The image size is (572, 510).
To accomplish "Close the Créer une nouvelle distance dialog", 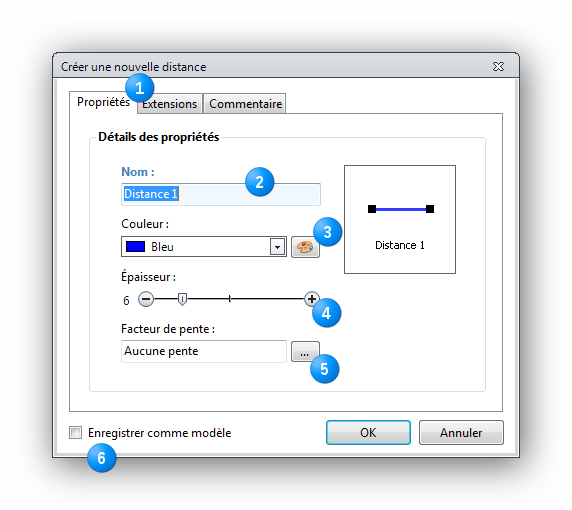I will tap(498, 66).
